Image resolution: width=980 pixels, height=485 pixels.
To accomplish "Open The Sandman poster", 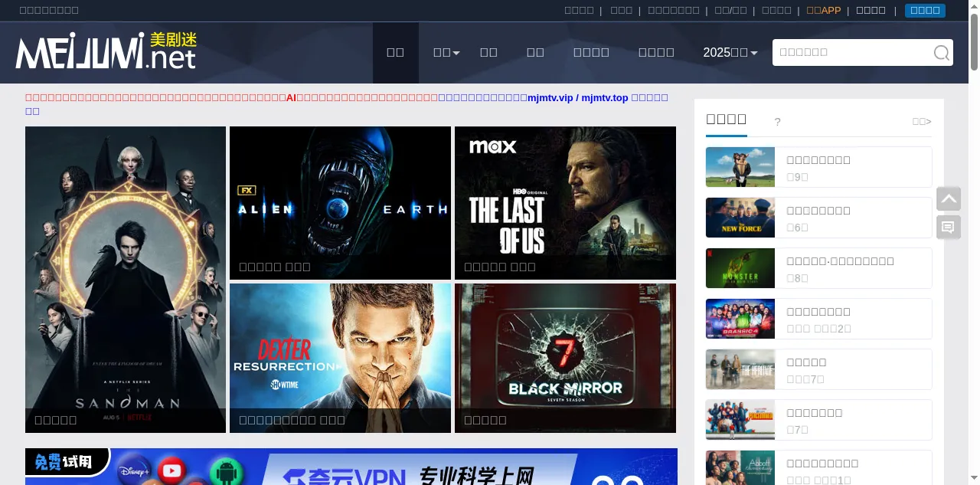I will [x=126, y=280].
